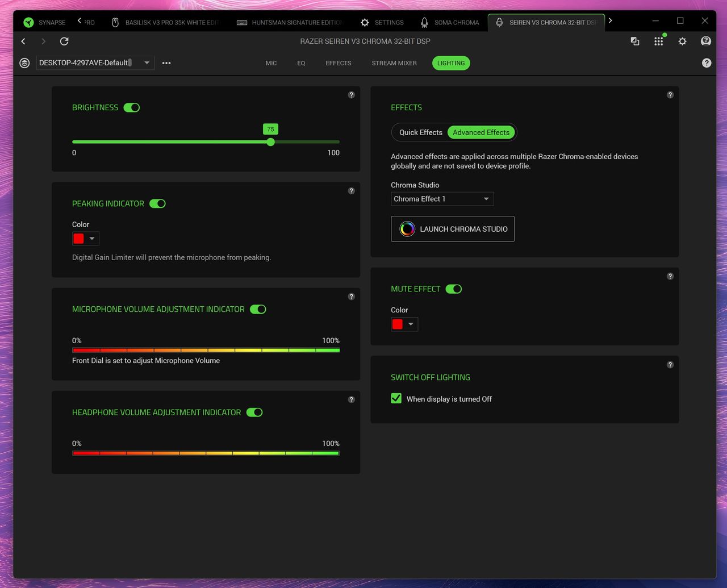This screenshot has width=727, height=588.
Task: Open the Peaking Indicator color dropdown
Action: [x=86, y=239]
